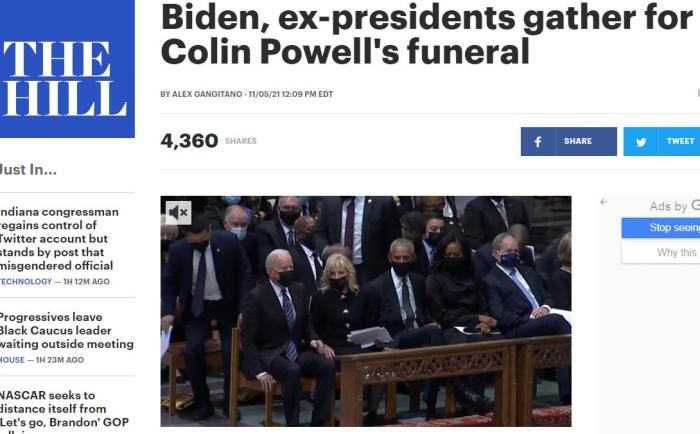The image size is (700, 434).
Task: Open the NASCAR seeks to distance itself story
Action: [64, 411]
